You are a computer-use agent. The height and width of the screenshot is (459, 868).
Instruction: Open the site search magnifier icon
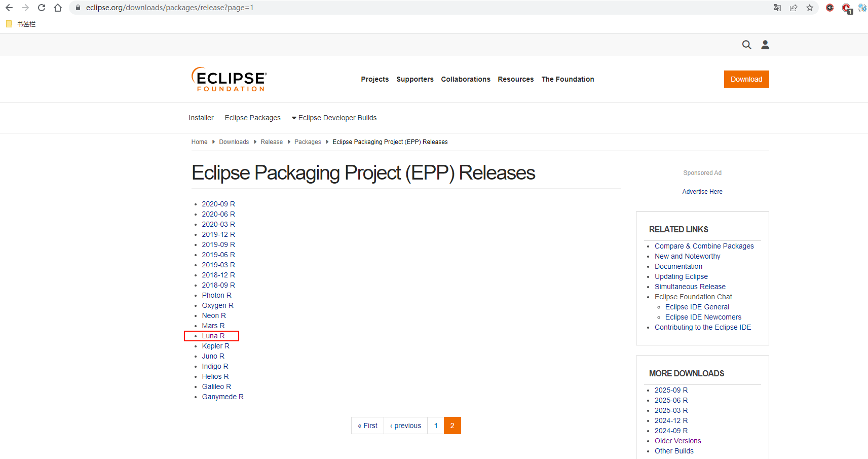pyautogui.click(x=747, y=45)
